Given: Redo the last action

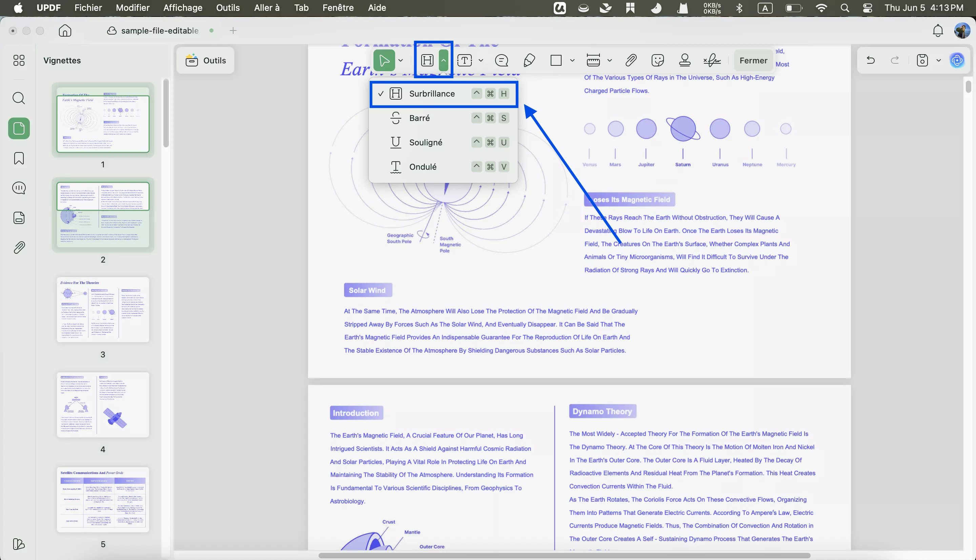Looking at the screenshot, I should click(x=895, y=60).
